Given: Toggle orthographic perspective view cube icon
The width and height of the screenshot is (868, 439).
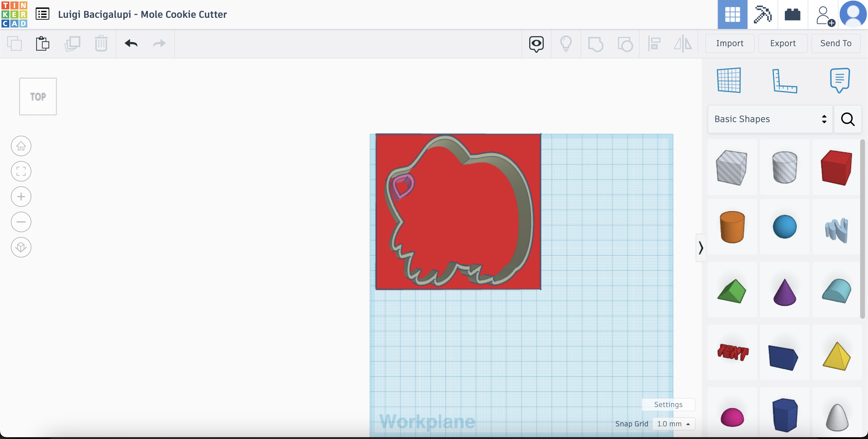Looking at the screenshot, I should coord(21,247).
